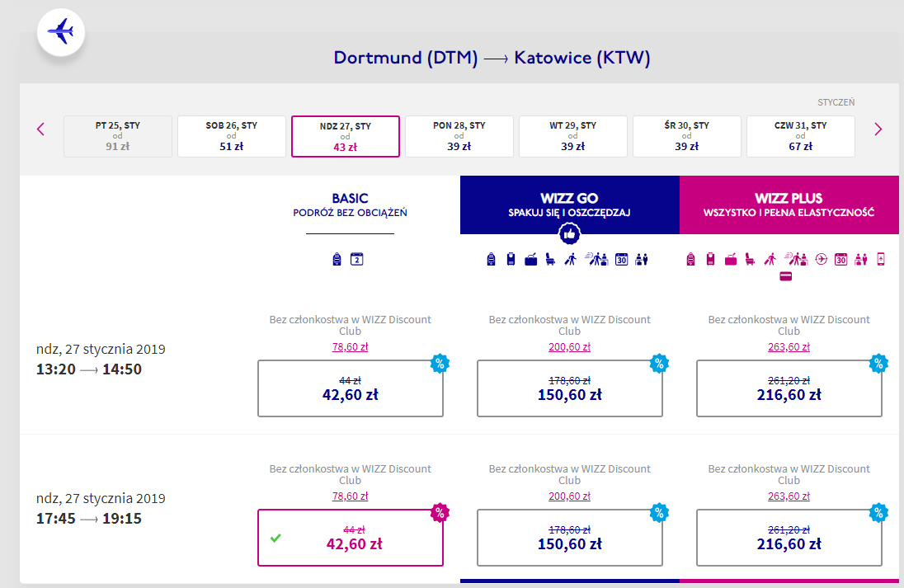Viewport: 904px width, 588px height.
Task: Select WIZZ PLUS 216,60 zł for 13:20 flight
Action: pos(789,388)
